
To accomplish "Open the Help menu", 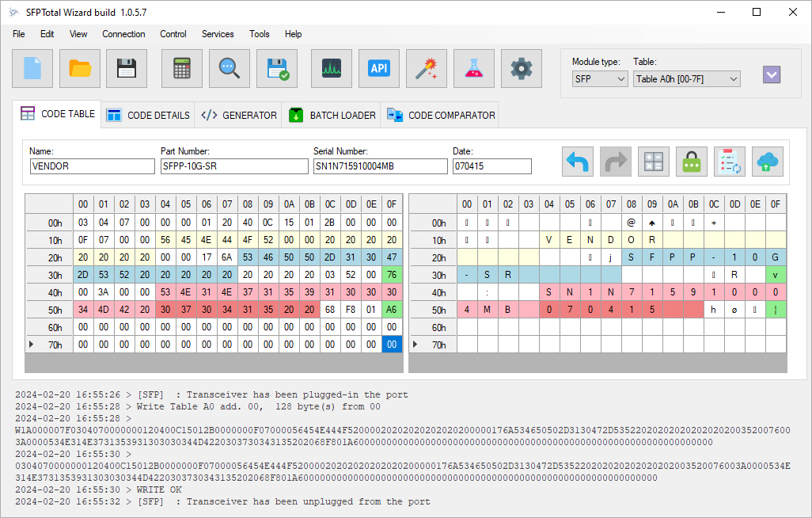I will 293,34.
